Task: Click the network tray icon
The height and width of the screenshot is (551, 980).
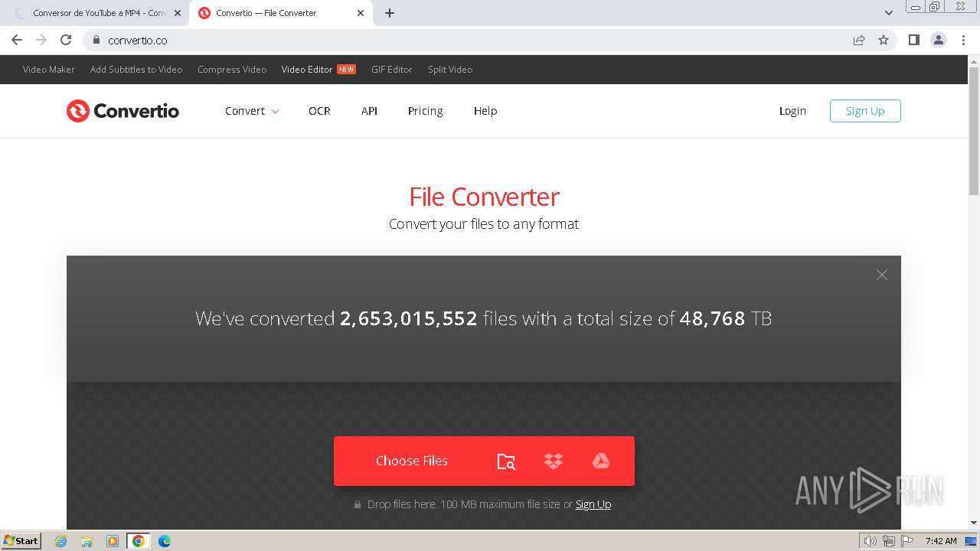Action: (x=889, y=541)
